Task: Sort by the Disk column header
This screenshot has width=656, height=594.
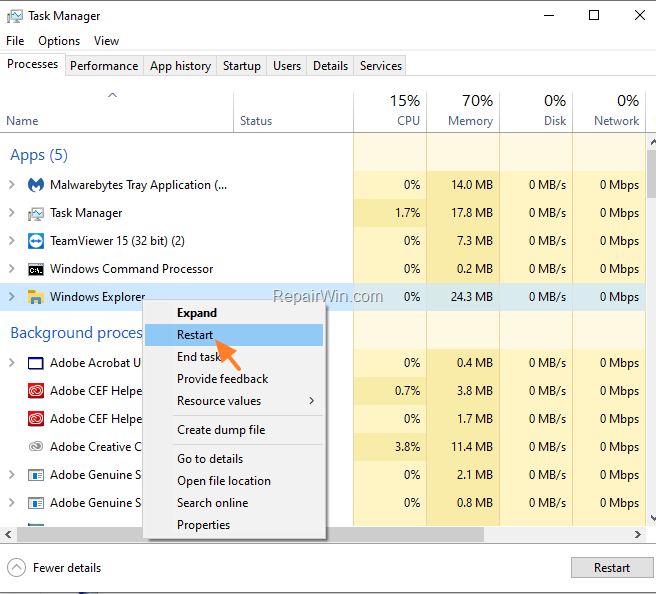Action: (536, 112)
